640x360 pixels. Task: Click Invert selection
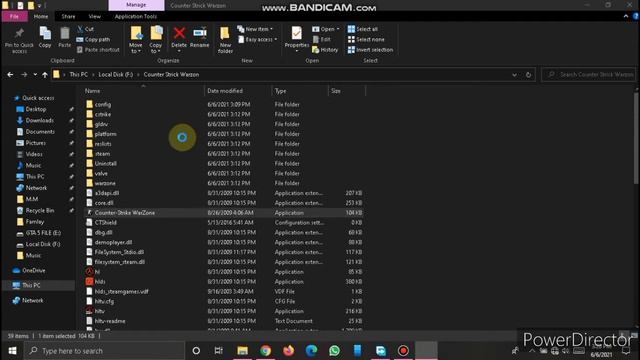pos(370,50)
